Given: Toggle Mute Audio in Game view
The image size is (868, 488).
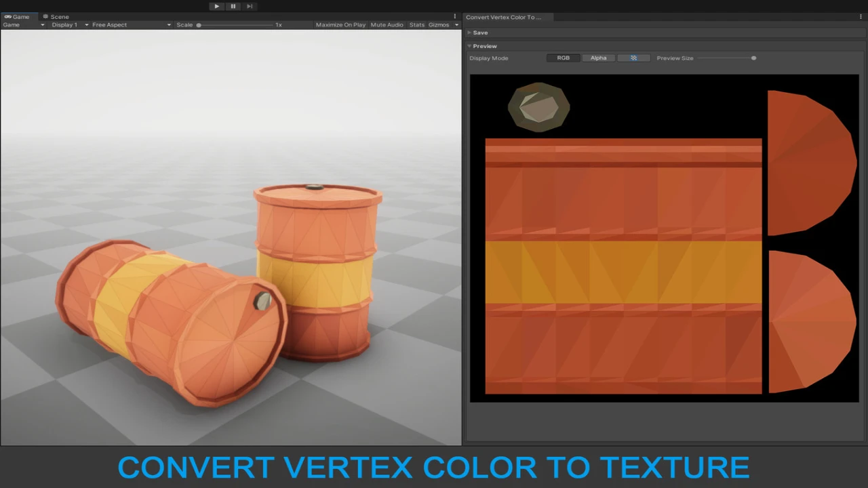Looking at the screenshot, I should click(387, 25).
